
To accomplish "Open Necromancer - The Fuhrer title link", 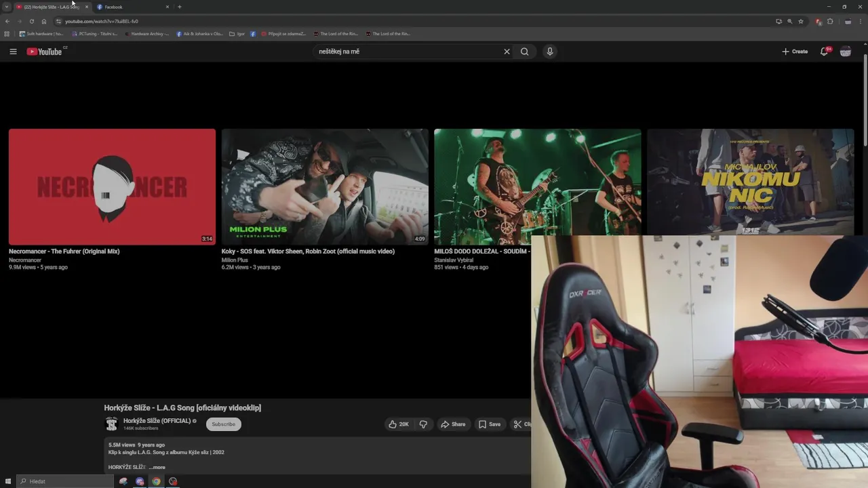I will coord(64,251).
